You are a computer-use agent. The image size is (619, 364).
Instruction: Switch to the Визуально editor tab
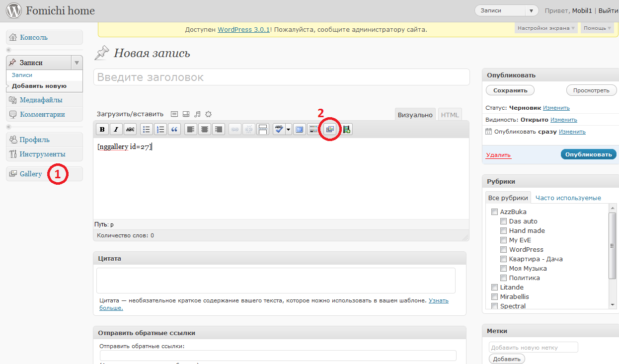(x=415, y=115)
